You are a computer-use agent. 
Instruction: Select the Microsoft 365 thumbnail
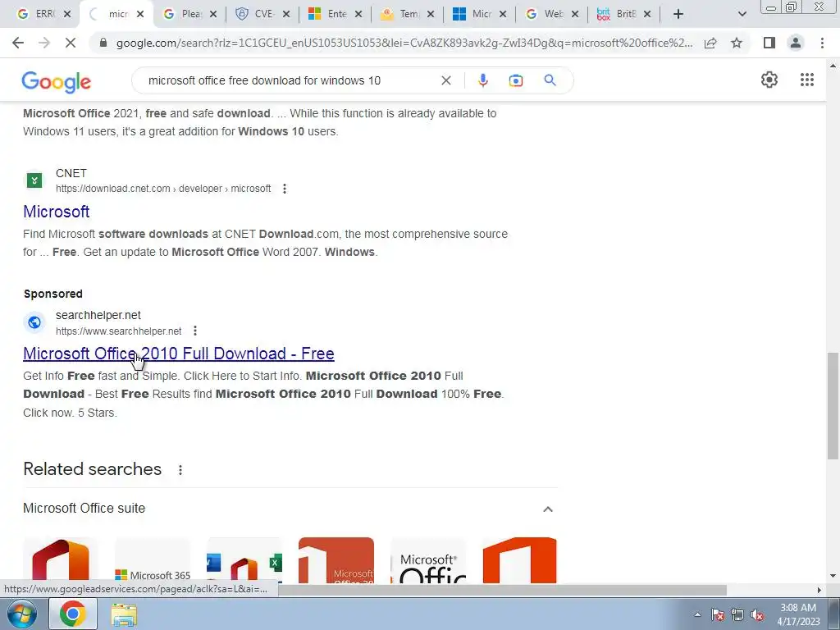(153, 560)
